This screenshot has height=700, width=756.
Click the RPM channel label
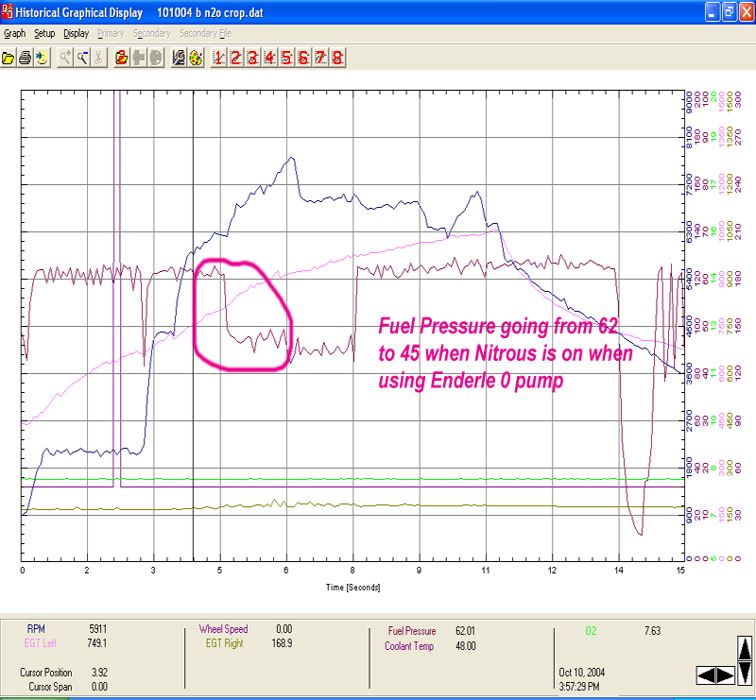pos(36,628)
